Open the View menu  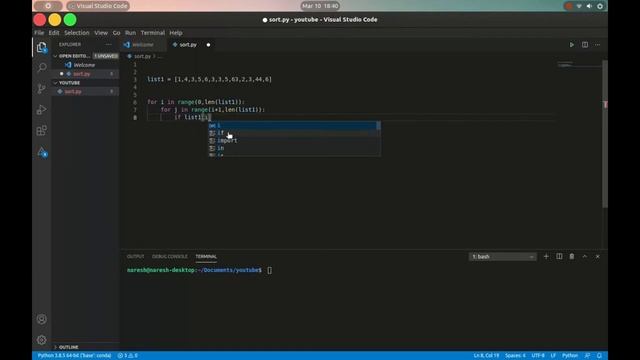tap(101, 33)
